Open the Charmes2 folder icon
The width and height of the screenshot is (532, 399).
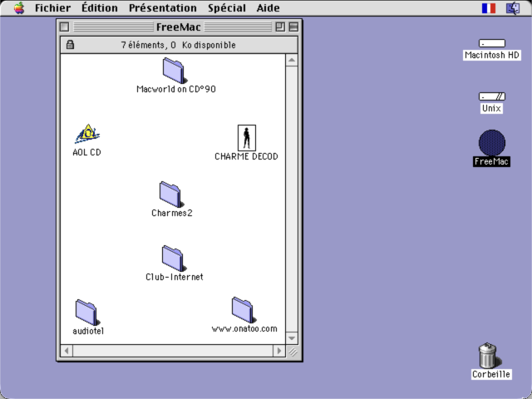171,195
